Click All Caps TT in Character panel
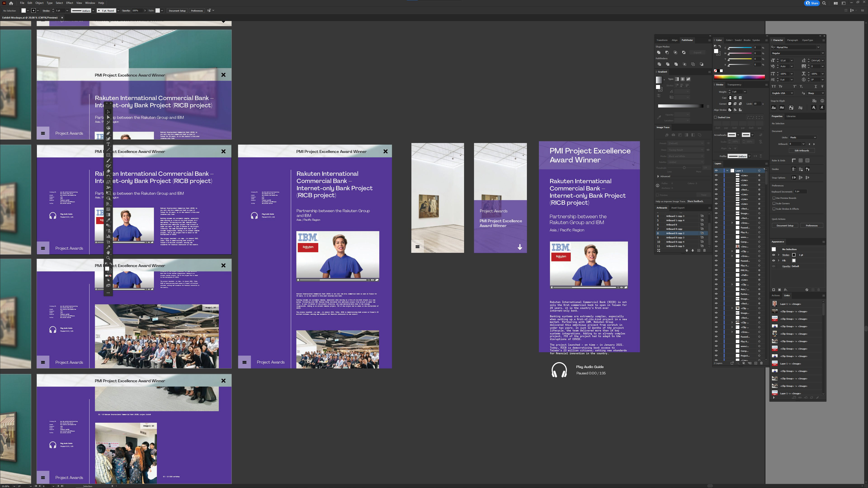Viewport: 868px width, 488px height. (774, 87)
